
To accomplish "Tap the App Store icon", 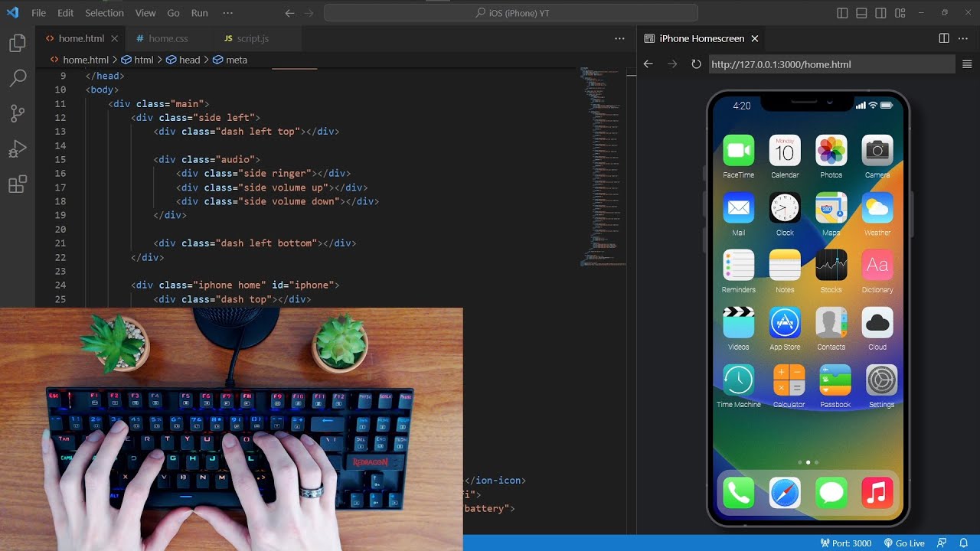I will tap(785, 323).
